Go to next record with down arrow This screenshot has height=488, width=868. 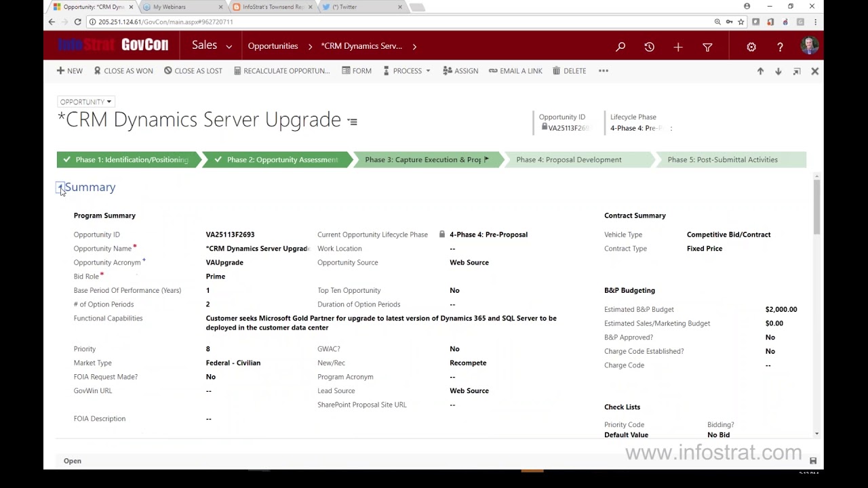coord(778,71)
